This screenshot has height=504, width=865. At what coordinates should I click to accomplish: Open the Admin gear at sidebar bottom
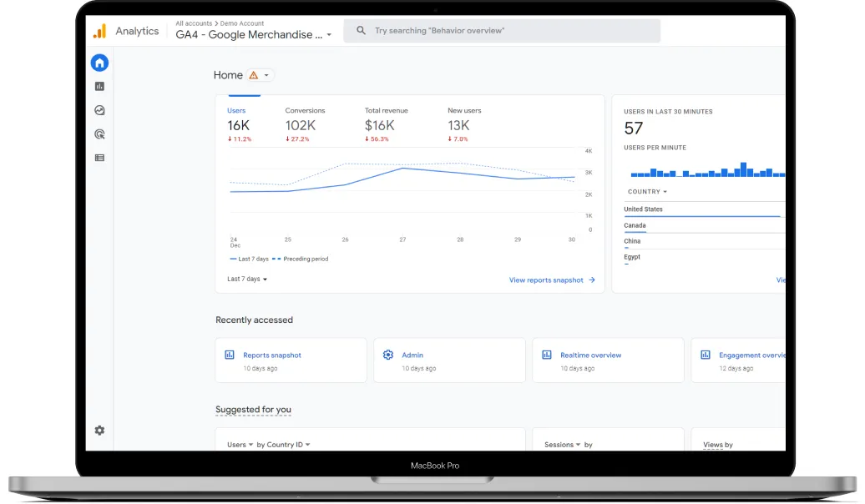point(99,430)
